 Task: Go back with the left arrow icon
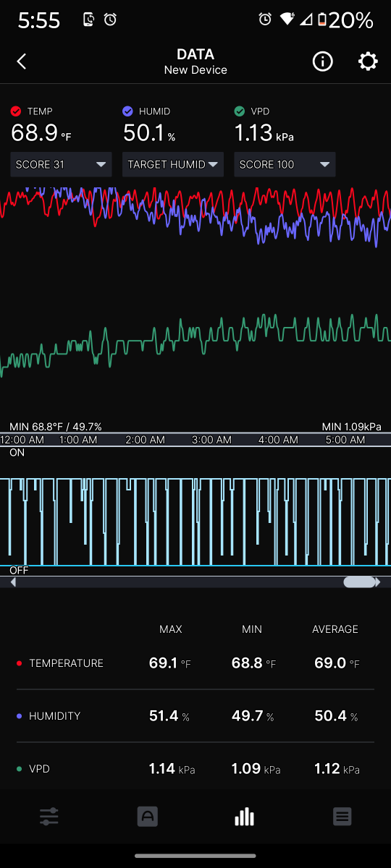pyautogui.click(x=22, y=61)
